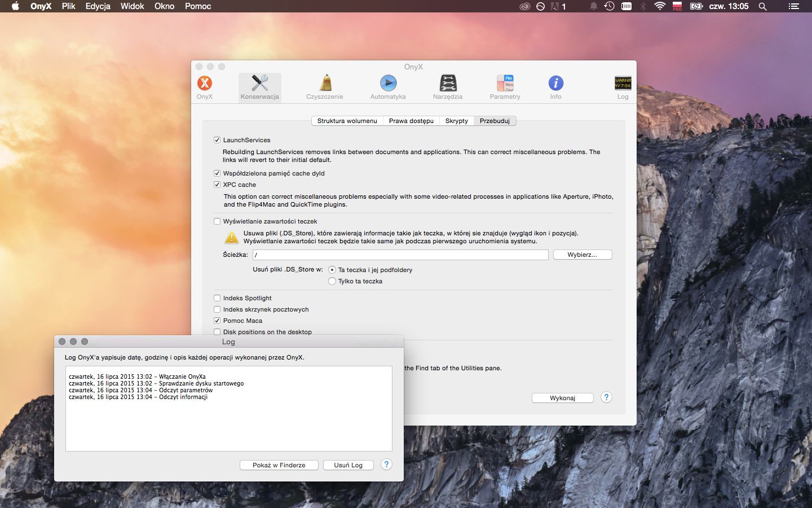Viewport: 812px width, 508px height.
Task: Open the Pomoc menu
Action: (198, 6)
